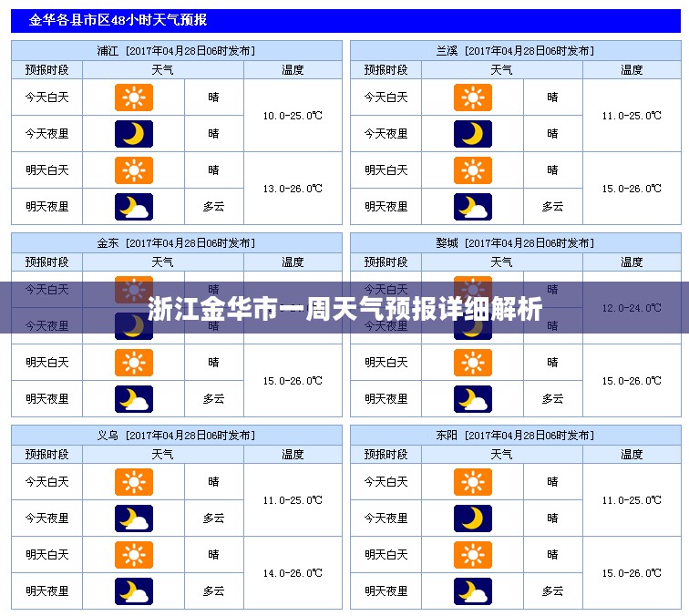Screen dimensions: 689x616
Task: Click the 浦江 明天夜里 多云 label
Action: (x=213, y=207)
